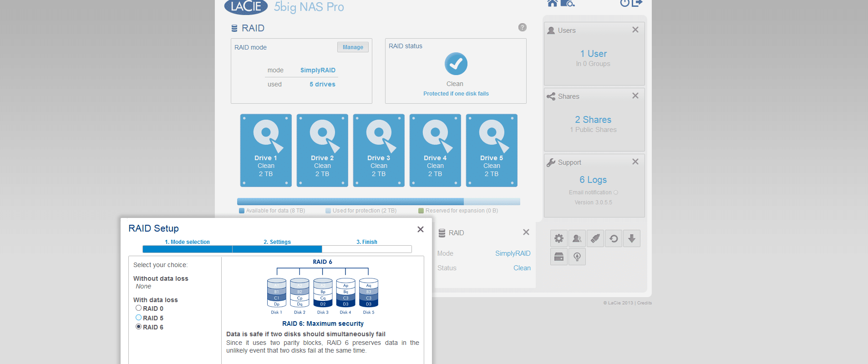The image size is (868, 364).
Task: Select the Drive 5 disk tile
Action: click(492, 150)
